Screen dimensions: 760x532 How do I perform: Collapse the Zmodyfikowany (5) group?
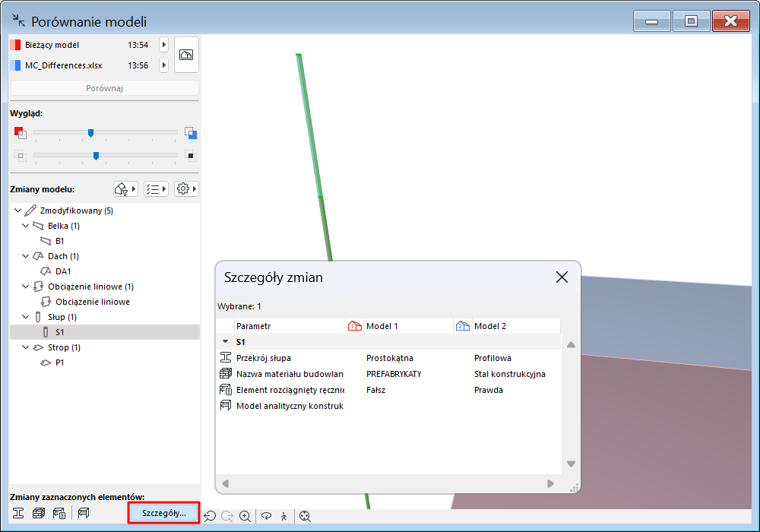(18, 211)
